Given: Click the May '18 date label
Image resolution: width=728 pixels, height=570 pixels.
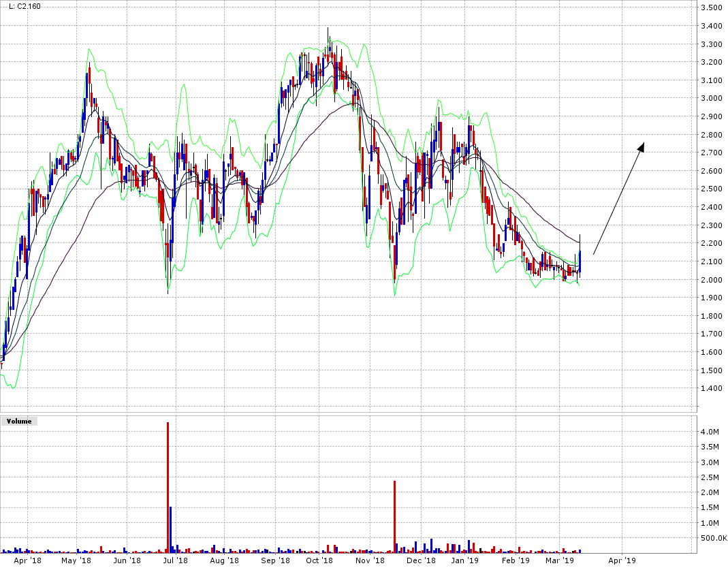Looking at the screenshot, I should click(76, 560).
